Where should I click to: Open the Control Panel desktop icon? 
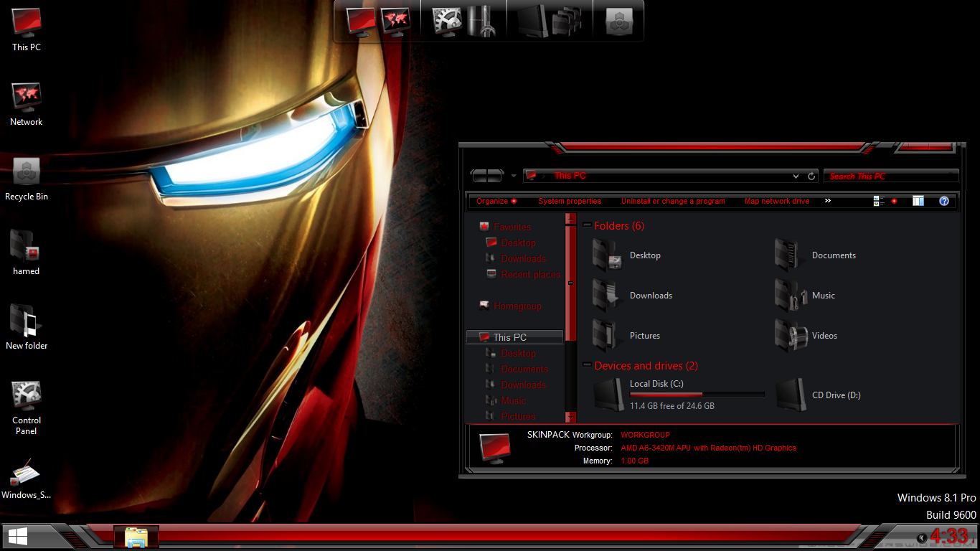pos(27,396)
